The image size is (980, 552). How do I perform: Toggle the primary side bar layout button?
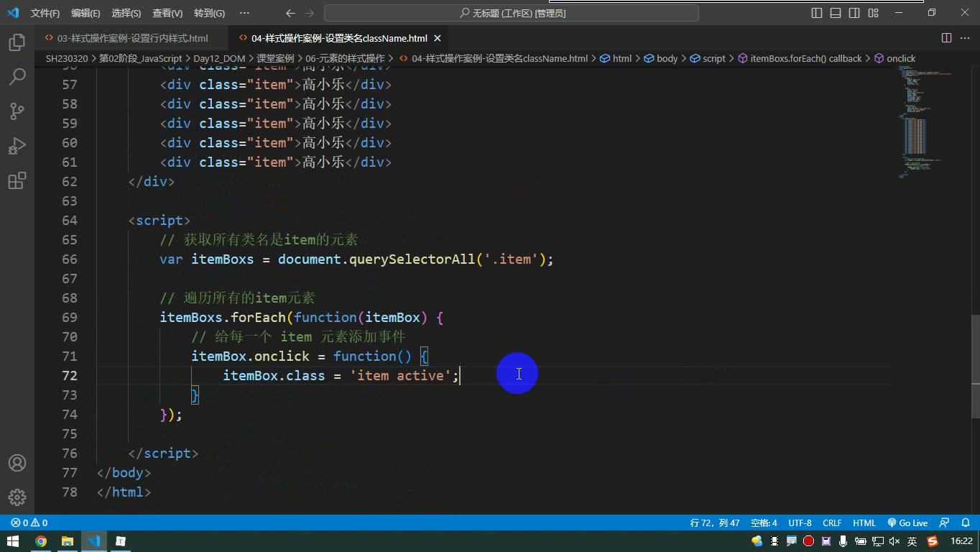coord(817,13)
